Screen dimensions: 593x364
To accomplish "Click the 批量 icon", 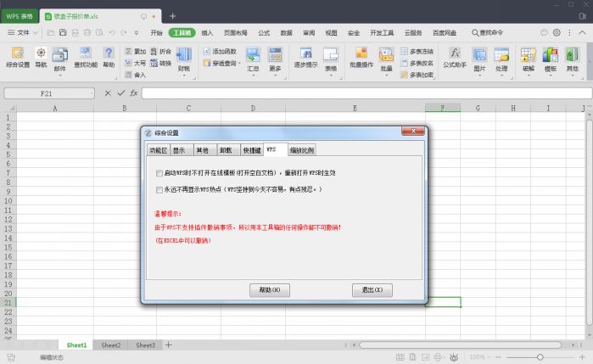I will (x=386, y=60).
